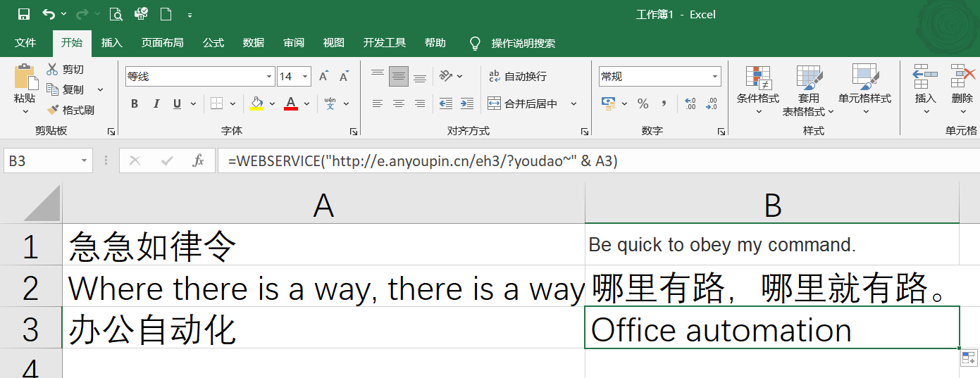Switch to the 插入 (Insert) ribbon tab
Screen dimensions: 980x378
pyautogui.click(x=111, y=43)
